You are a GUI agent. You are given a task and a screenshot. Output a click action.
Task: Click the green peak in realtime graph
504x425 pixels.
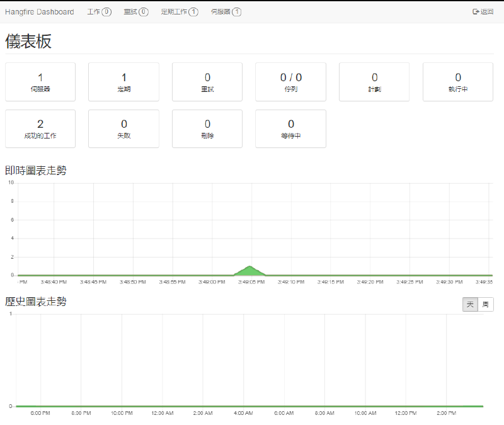249,271
